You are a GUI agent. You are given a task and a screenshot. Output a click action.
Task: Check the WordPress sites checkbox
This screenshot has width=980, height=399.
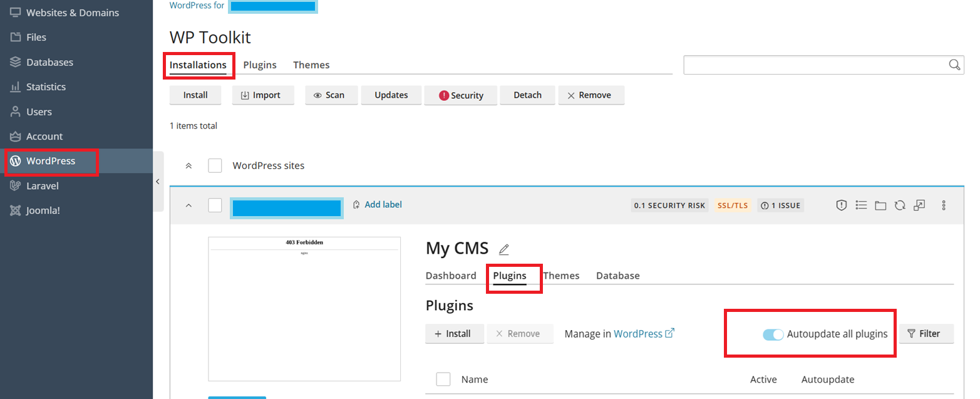coord(215,166)
